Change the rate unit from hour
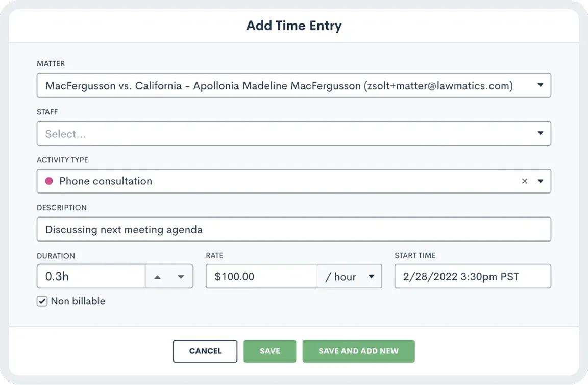This screenshot has height=385, width=588. click(x=350, y=276)
